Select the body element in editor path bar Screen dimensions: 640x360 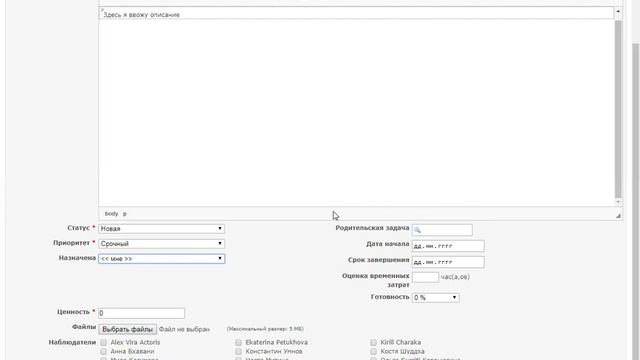click(111, 213)
